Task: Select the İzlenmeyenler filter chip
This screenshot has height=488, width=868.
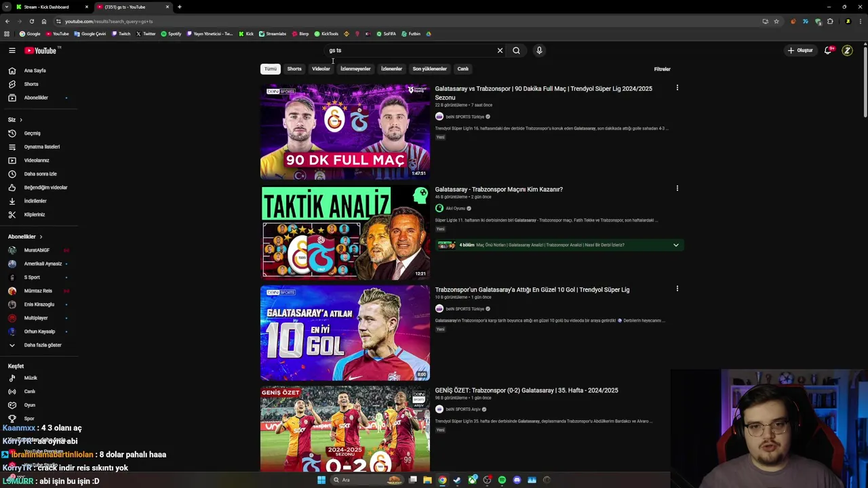Action: click(x=355, y=69)
